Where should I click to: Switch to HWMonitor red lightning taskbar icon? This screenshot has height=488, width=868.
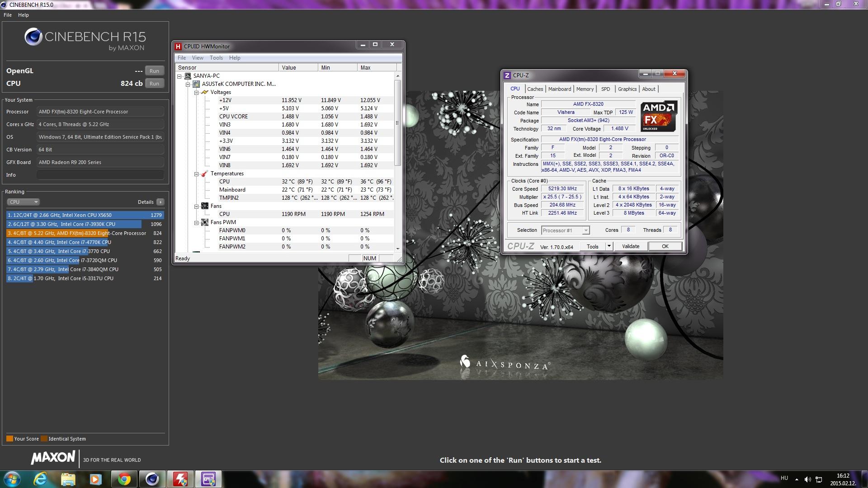180,479
